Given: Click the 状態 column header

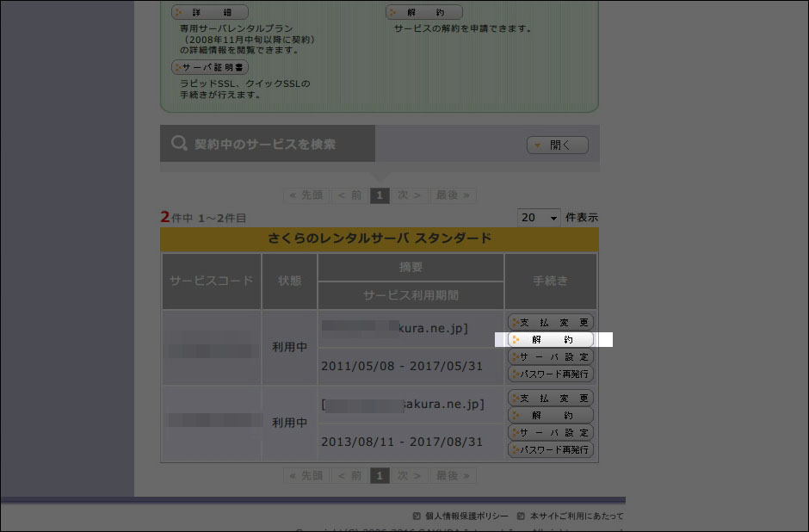Looking at the screenshot, I should [289, 281].
